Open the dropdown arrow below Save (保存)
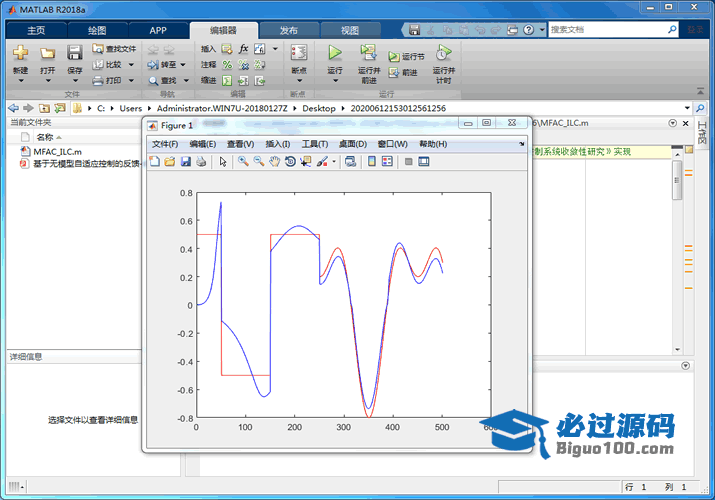The height and width of the screenshot is (500, 715). click(x=75, y=81)
